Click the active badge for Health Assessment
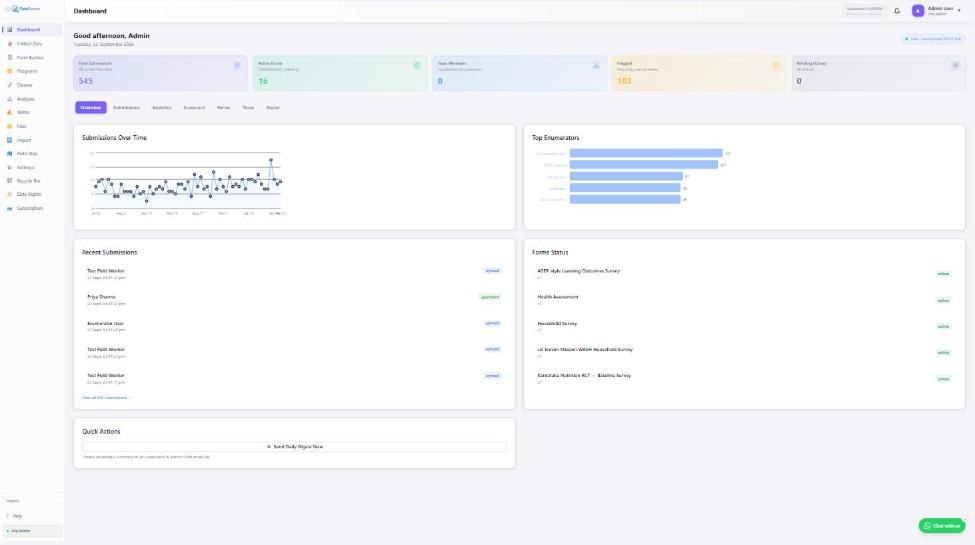Viewport: 975px width, 545px height. (x=943, y=300)
